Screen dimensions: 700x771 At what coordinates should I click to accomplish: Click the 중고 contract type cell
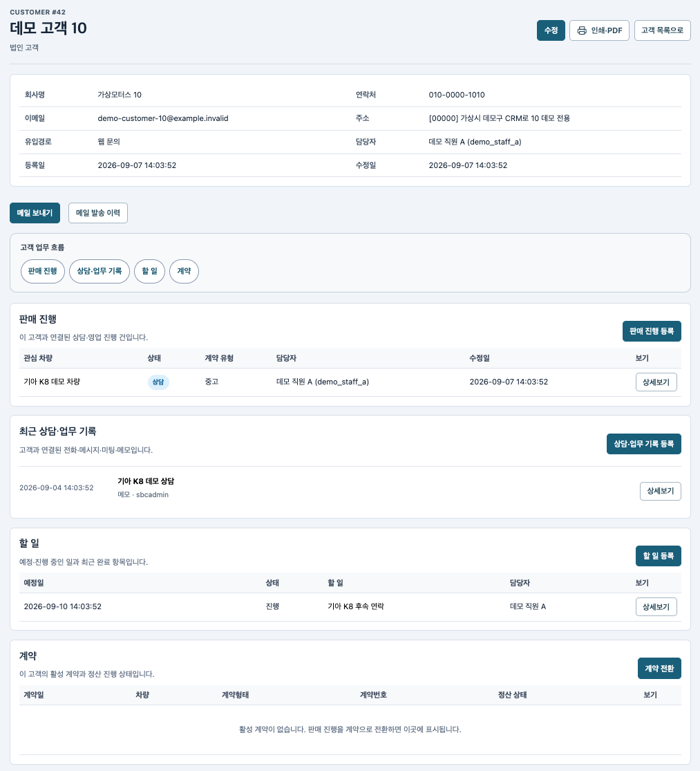pos(211,382)
